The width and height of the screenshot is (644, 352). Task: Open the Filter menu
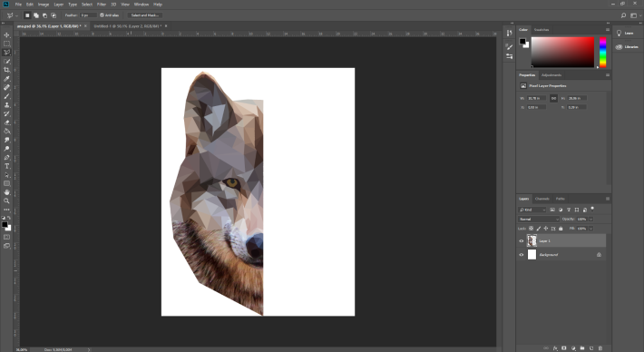coord(102,5)
